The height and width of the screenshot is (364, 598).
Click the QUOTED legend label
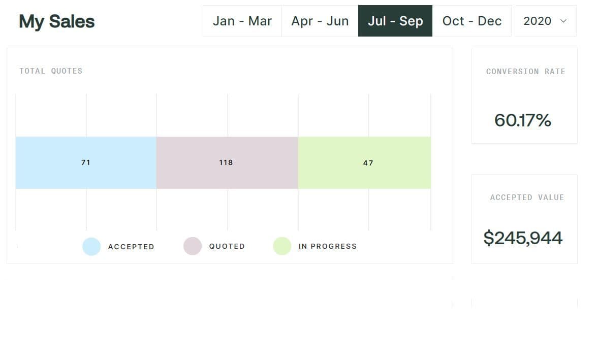[227, 246]
